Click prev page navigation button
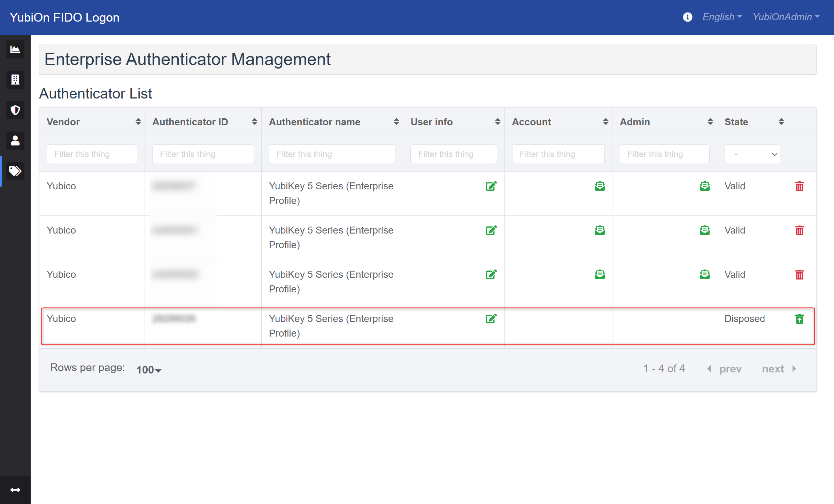Image resolution: width=834 pixels, height=504 pixels. click(x=726, y=368)
